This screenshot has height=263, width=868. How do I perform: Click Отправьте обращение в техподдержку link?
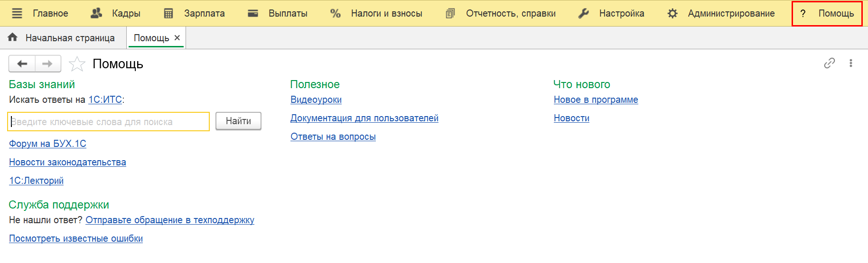(170, 220)
